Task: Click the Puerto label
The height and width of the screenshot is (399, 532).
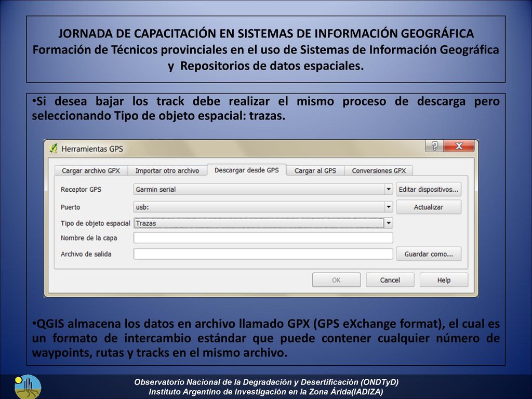Action: click(70, 207)
